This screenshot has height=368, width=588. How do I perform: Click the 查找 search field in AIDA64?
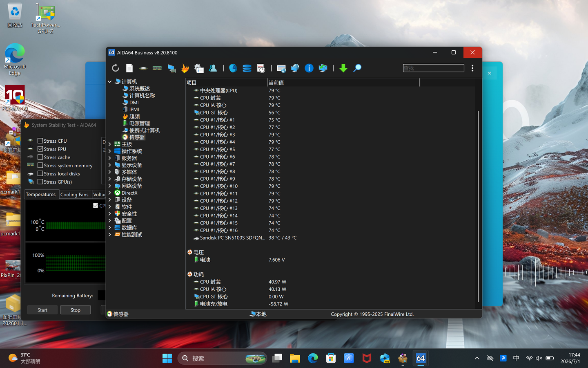433,68
